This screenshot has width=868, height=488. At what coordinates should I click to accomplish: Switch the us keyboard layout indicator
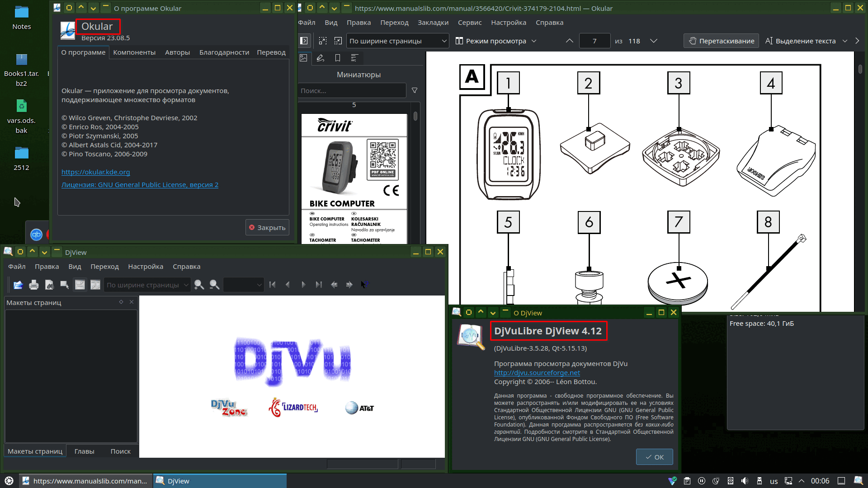774,481
